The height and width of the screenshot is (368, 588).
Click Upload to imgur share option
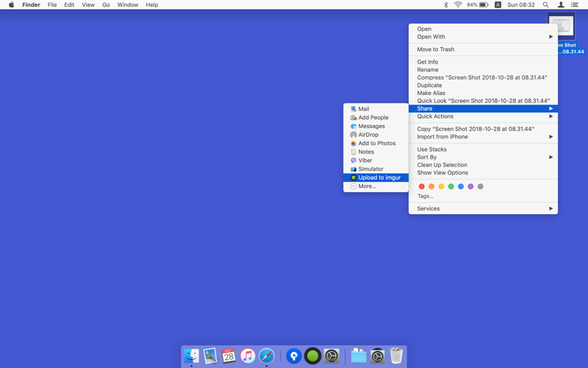point(379,177)
